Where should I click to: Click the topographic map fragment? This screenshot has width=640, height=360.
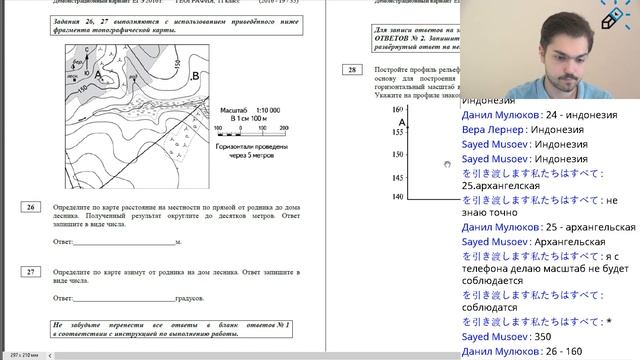(x=137, y=117)
